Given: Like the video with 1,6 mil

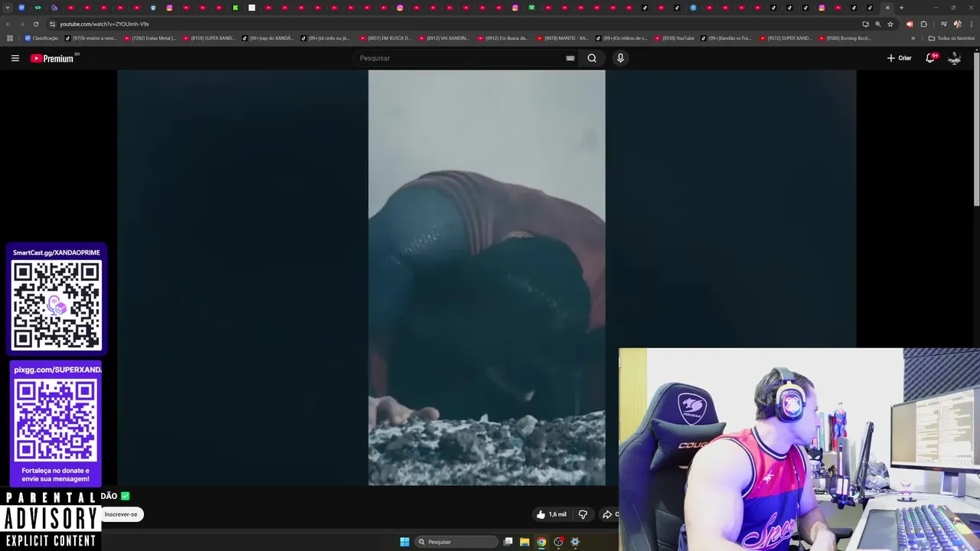Looking at the screenshot, I should click(x=551, y=514).
